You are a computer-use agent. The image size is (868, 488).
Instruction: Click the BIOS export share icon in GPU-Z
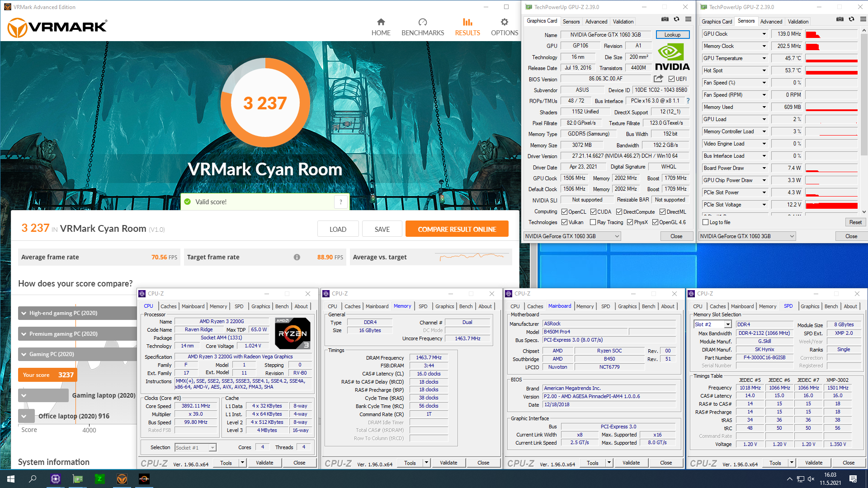(x=658, y=79)
